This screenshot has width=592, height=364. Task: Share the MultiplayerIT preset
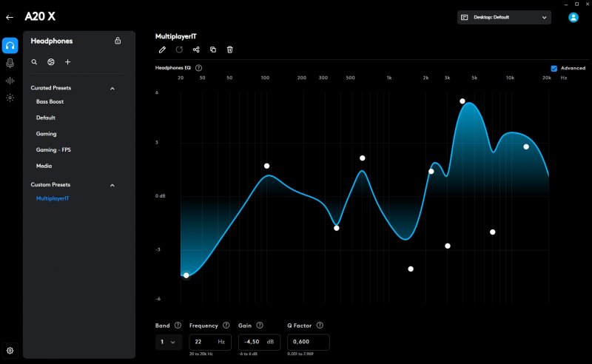[x=196, y=50]
